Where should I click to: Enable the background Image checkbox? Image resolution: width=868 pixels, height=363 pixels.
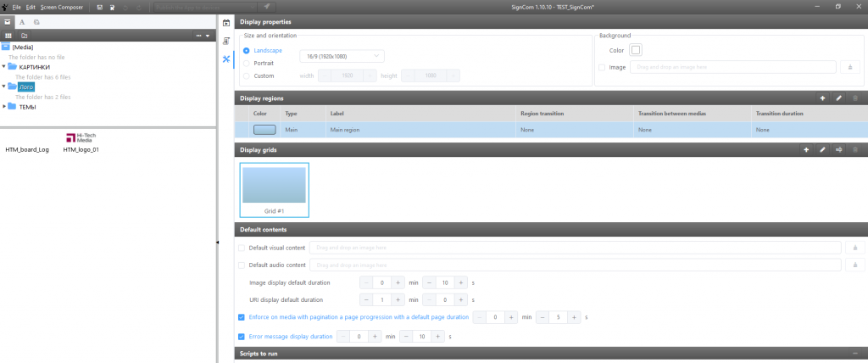[602, 67]
